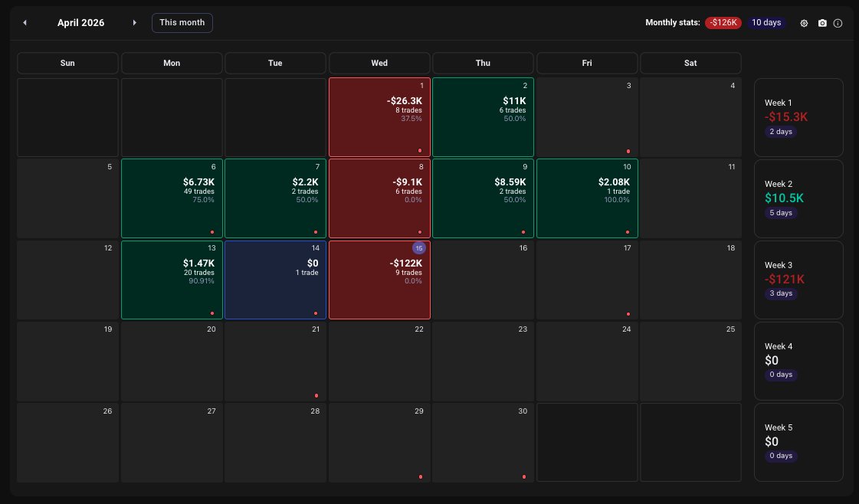This screenshot has height=504, width=859.
Task: Open the Week 2 summary card
Action: tap(798, 198)
